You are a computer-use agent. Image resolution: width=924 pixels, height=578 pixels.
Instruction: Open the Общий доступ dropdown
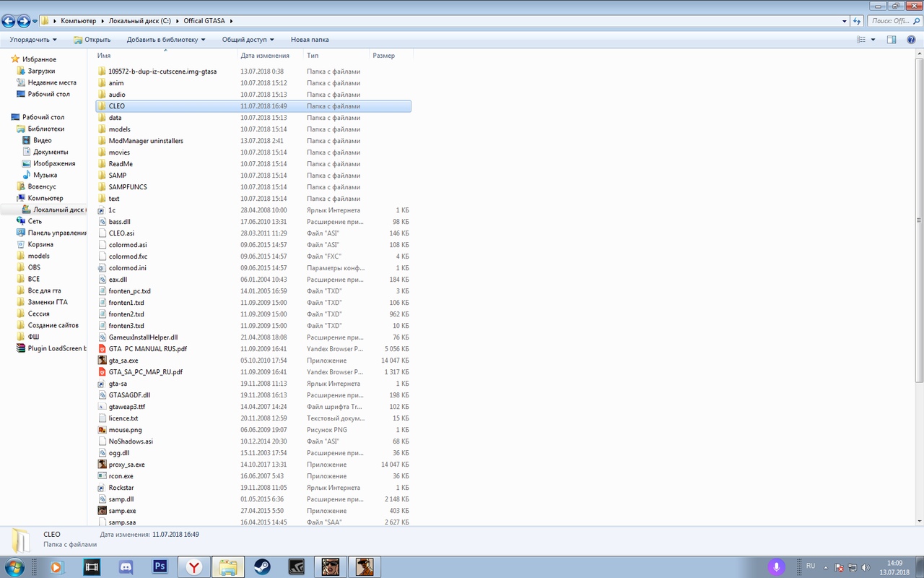(x=248, y=40)
